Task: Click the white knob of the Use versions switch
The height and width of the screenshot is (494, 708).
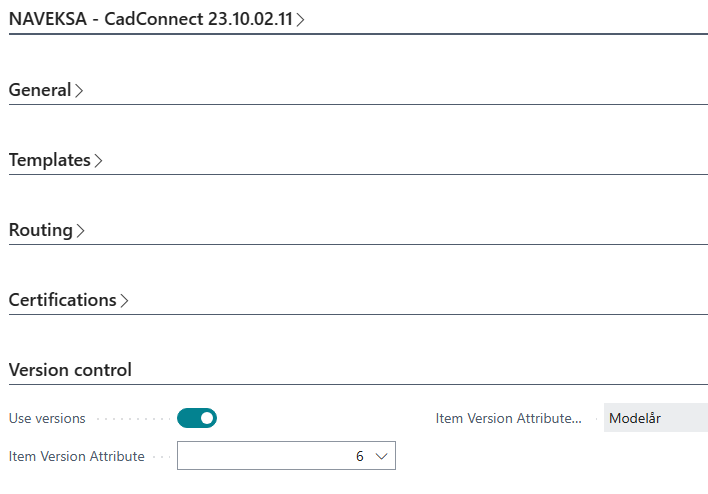Action: tap(206, 418)
